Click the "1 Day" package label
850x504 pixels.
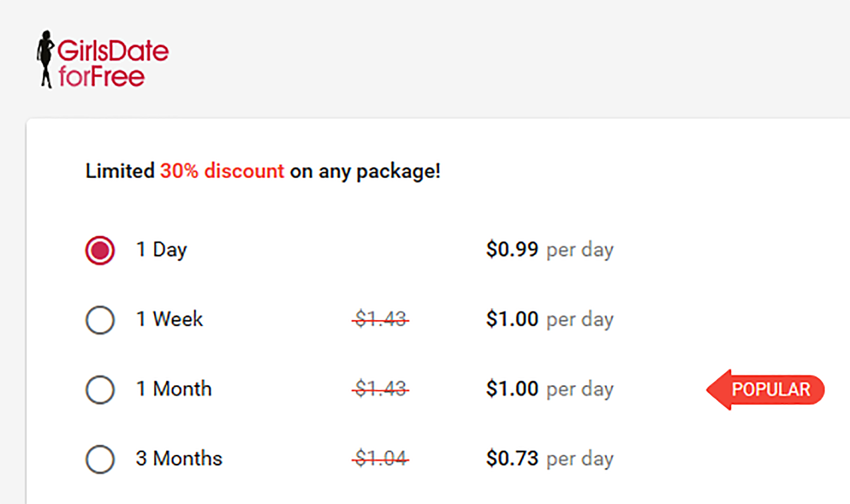[161, 250]
